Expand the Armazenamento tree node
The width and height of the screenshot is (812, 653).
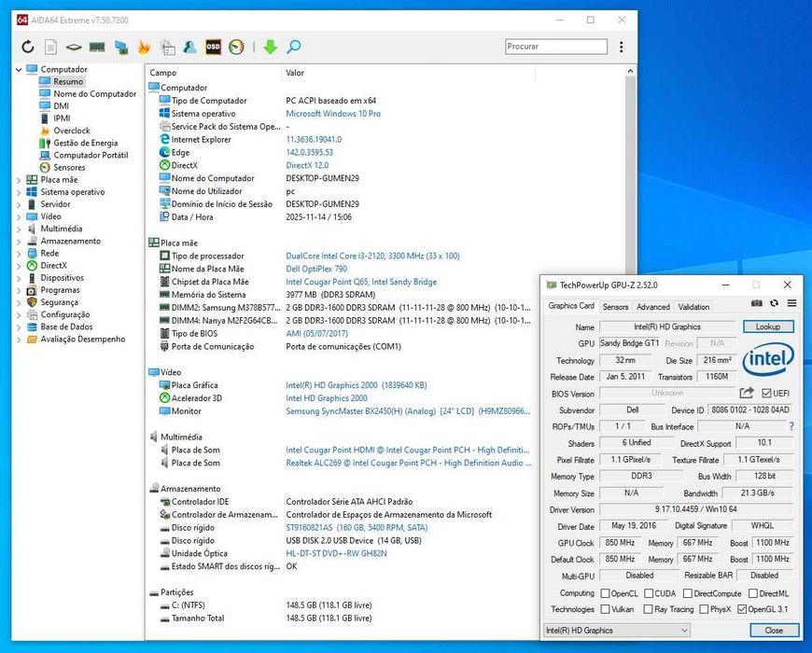pos(19,241)
